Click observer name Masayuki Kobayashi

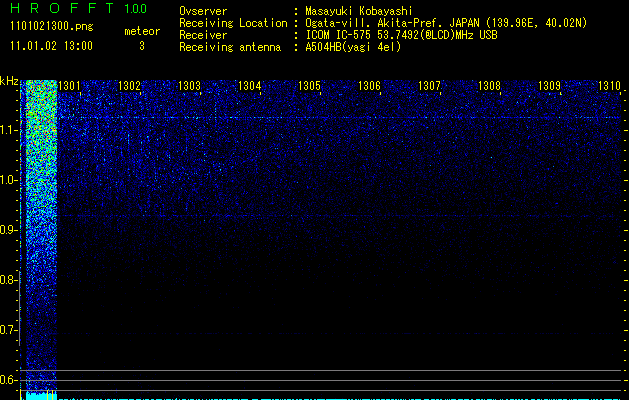click(359, 11)
